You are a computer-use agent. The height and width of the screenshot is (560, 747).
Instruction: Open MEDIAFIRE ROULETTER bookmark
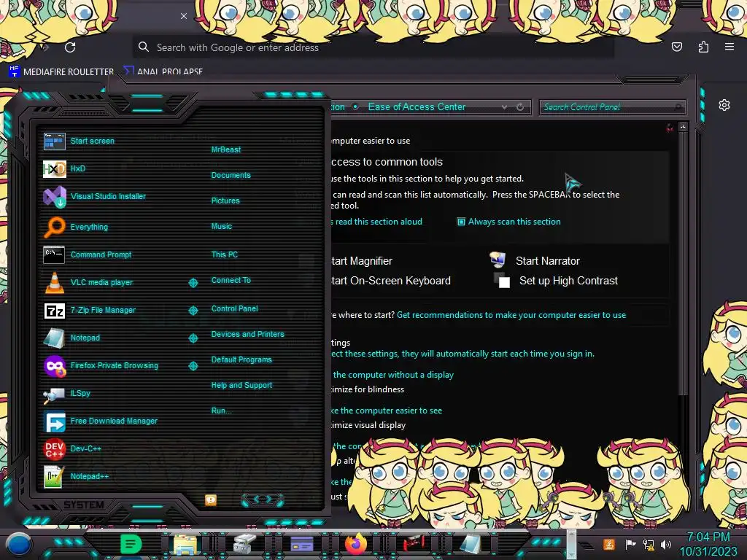61,71
